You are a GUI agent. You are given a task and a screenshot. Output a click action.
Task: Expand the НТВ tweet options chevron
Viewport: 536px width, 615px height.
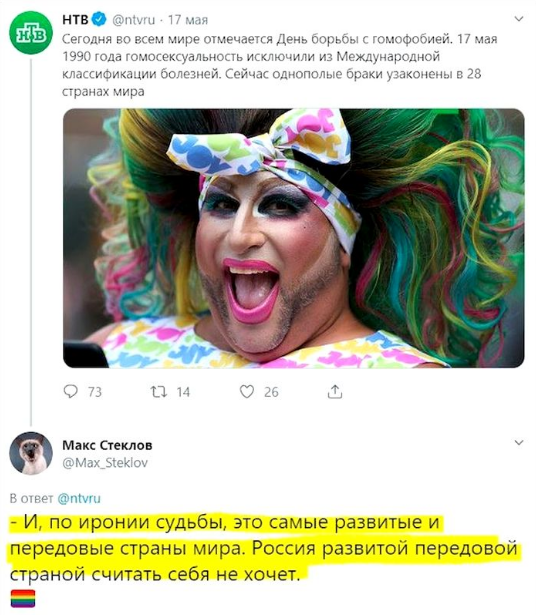tap(519, 19)
